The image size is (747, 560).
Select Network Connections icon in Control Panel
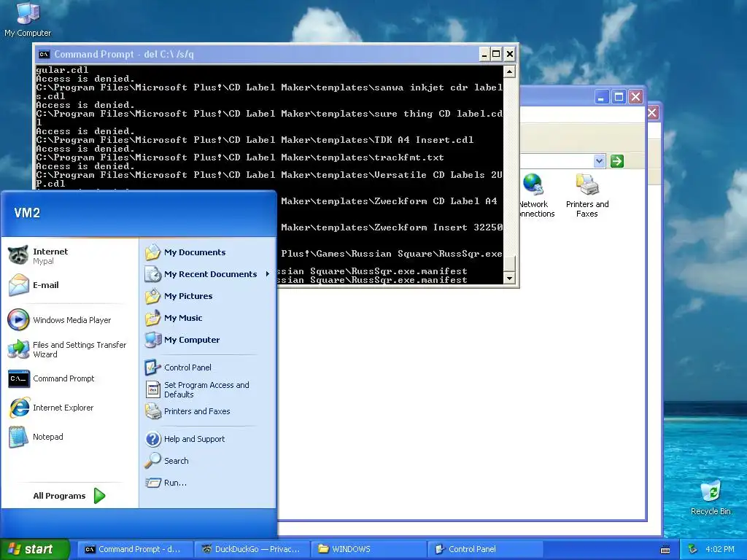click(535, 195)
